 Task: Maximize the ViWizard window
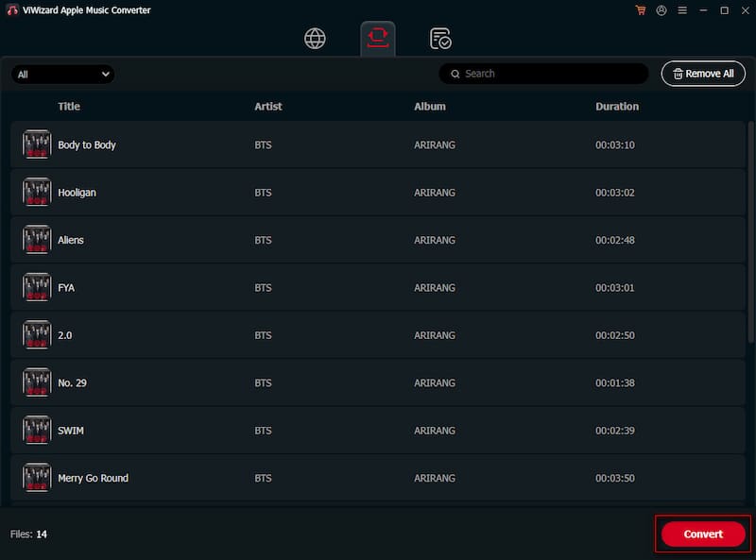click(x=724, y=10)
